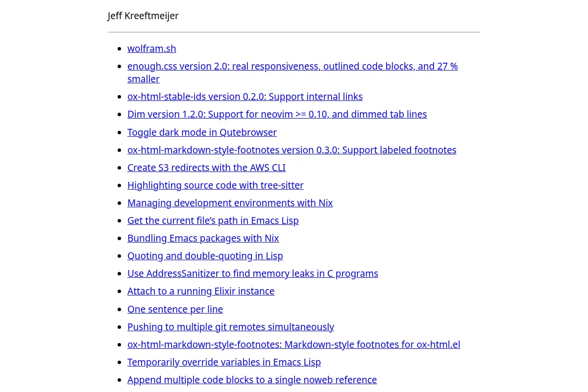
Task: Open Highlighting source code with tree-sitter
Action: pyautogui.click(x=216, y=185)
